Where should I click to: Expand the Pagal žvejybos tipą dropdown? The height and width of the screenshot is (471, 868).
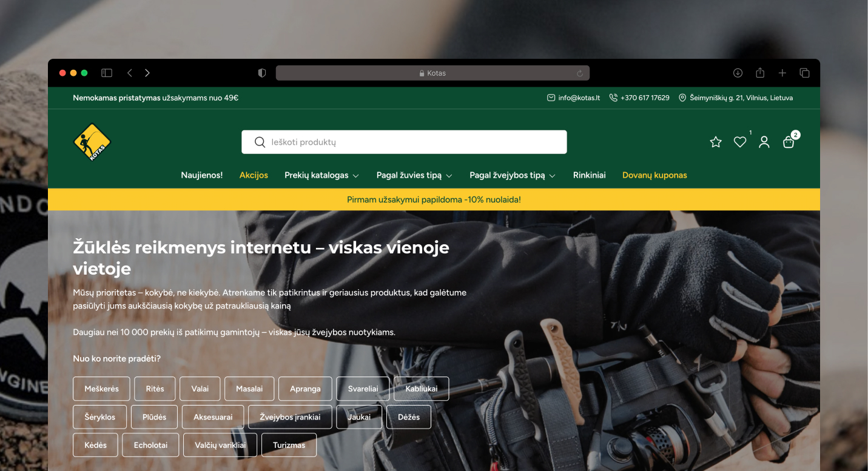[x=513, y=175]
